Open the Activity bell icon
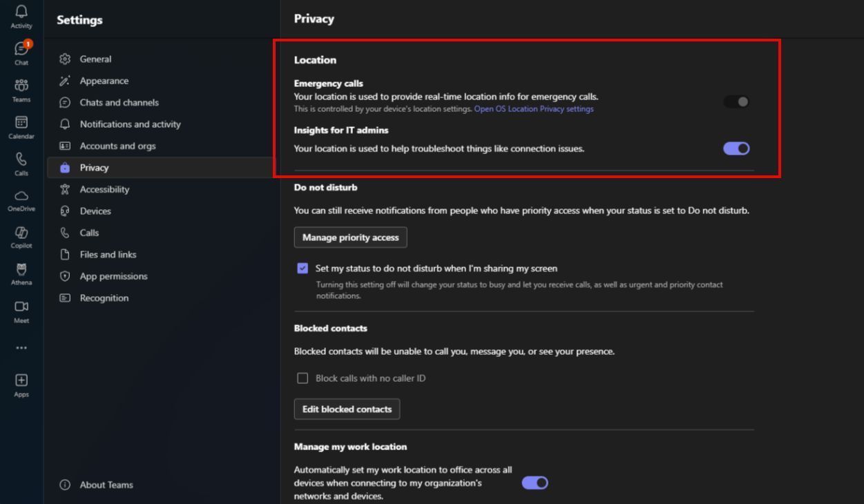864x504 pixels. click(21, 16)
